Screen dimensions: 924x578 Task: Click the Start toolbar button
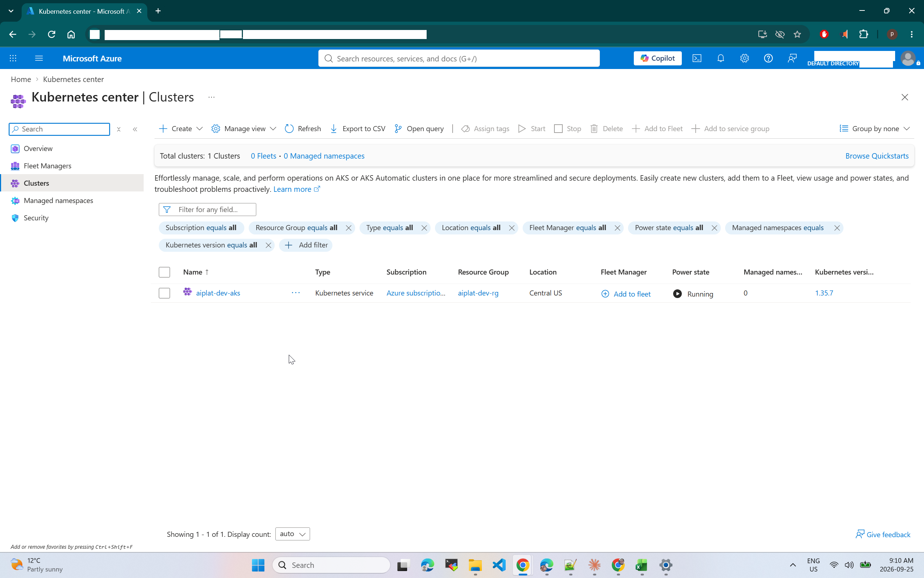pyautogui.click(x=532, y=129)
